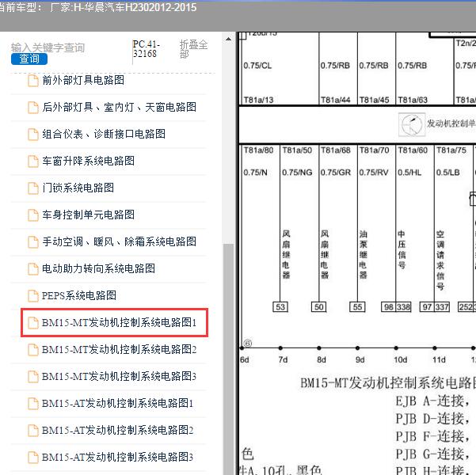Click file icon beside BM15-AT发动机控制系统电路图3
Screen dimensions: 476x475
point(33,458)
